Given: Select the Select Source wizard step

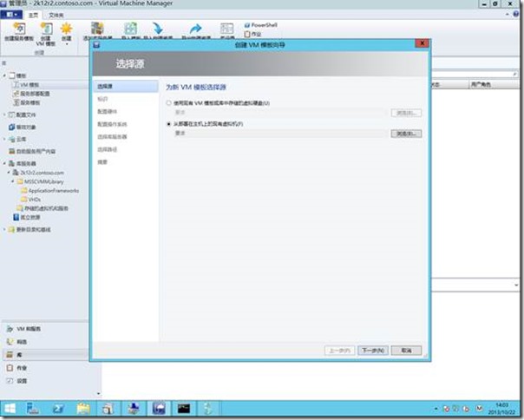Looking at the screenshot, I should [x=126, y=86].
